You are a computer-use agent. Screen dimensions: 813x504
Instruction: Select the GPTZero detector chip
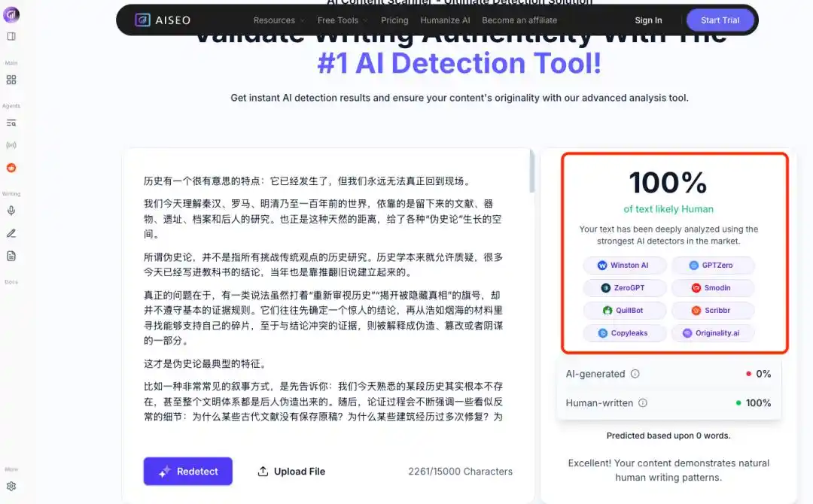click(x=712, y=266)
